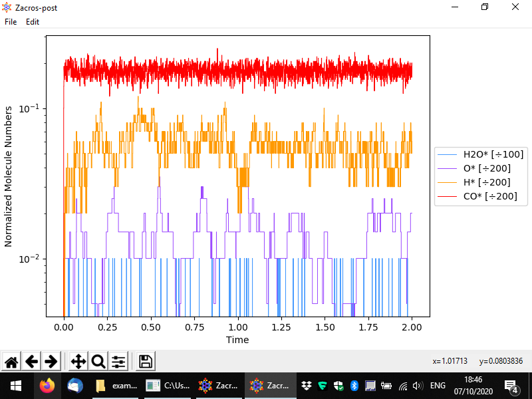Click the ENG language indicator
Image resolution: width=532 pixels, height=399 pixels.
(x=438, y=386)
